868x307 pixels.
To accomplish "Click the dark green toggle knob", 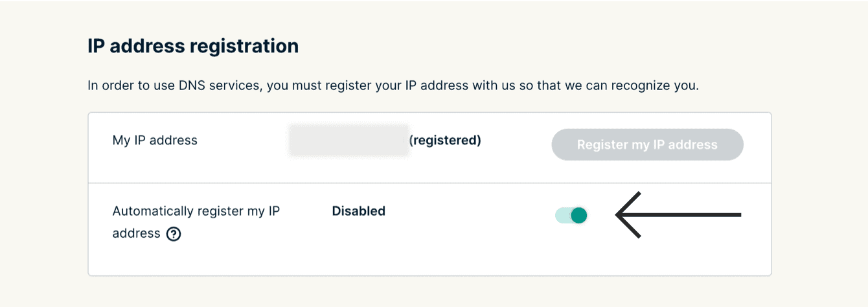I will (579, 215).
